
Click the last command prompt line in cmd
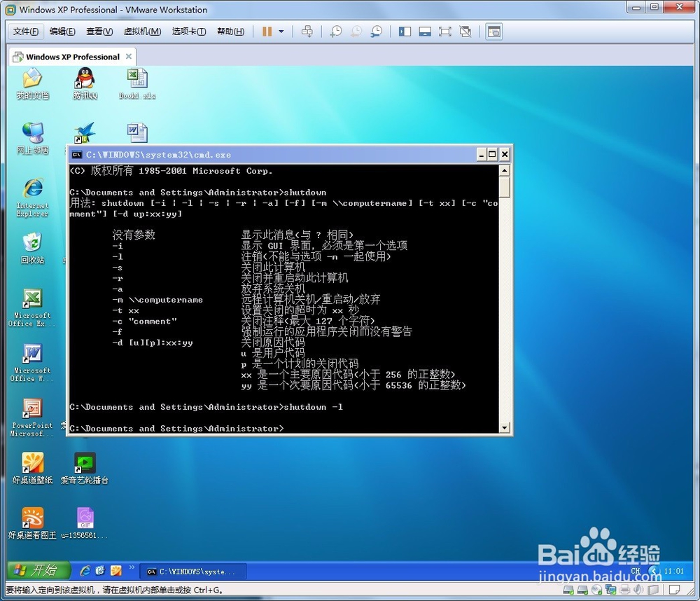click(176, 429)
